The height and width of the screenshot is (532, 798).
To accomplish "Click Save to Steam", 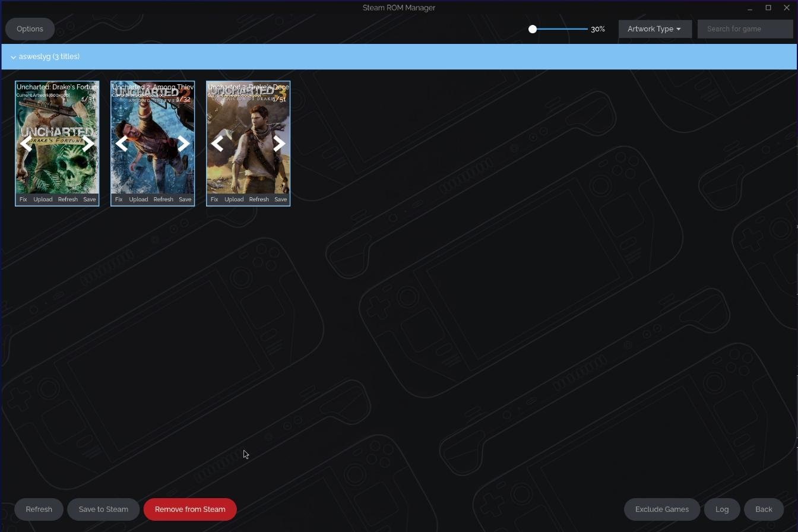I will pos(103,509).
